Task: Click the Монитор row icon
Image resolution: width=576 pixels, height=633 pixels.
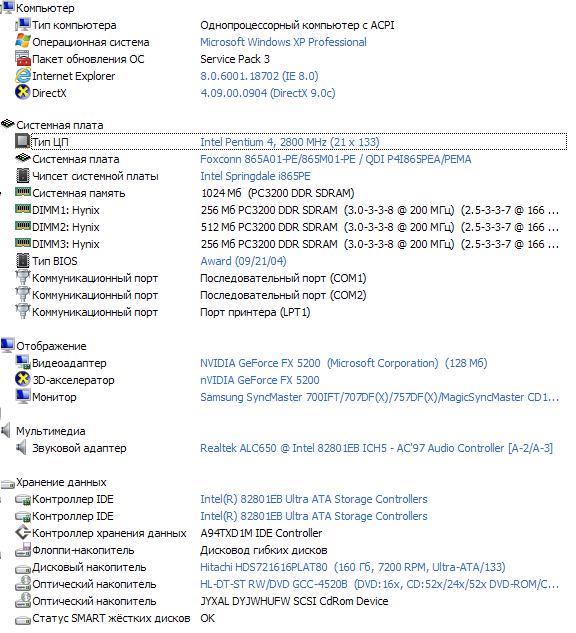Action: click(23, 396)
